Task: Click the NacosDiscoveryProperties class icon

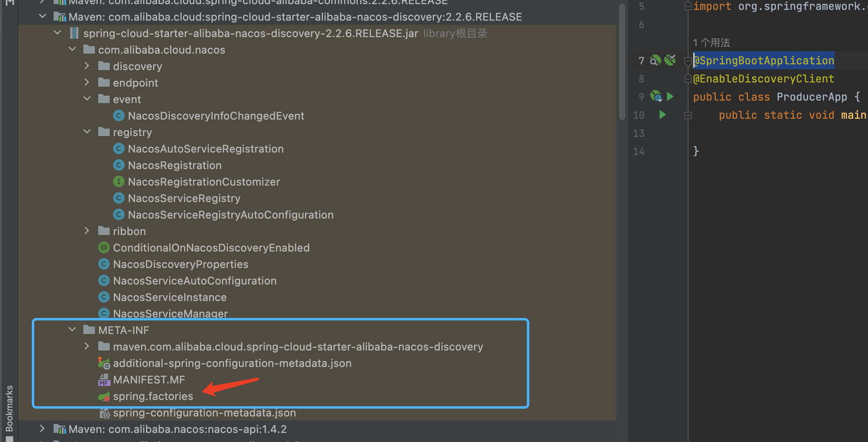Action: [x=104, y=264]
